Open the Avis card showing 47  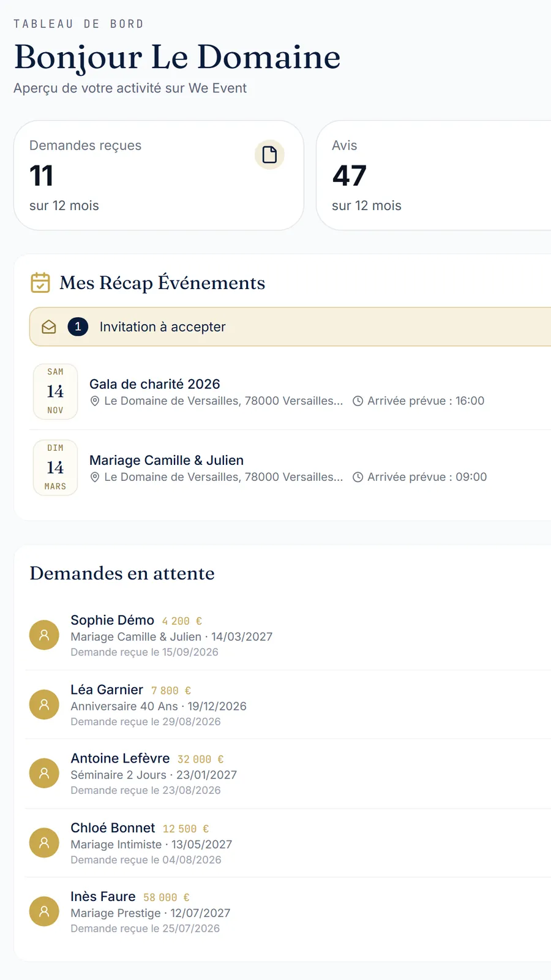click(433, 175)
